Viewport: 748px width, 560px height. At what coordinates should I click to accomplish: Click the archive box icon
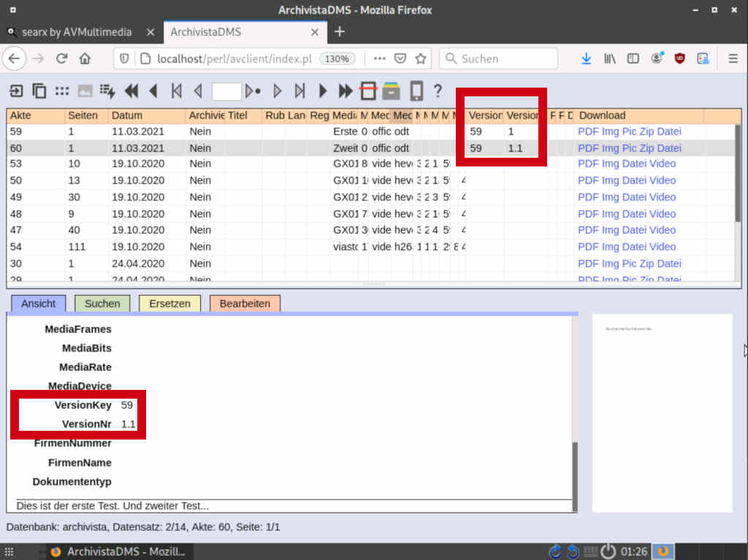coord(392,91)
